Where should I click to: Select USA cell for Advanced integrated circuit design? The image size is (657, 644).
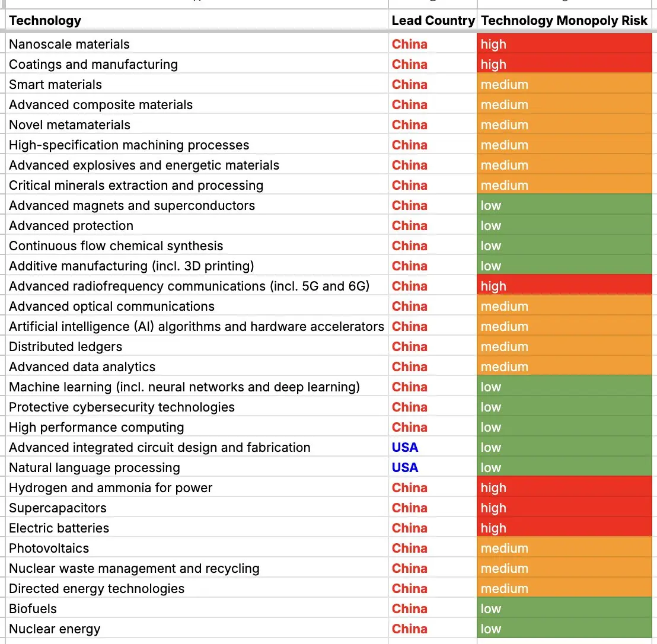(x=433, y=447)
